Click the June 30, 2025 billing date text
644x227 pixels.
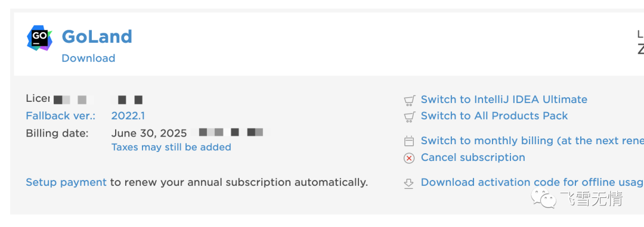pyautogui.click(x=149, y=133)
